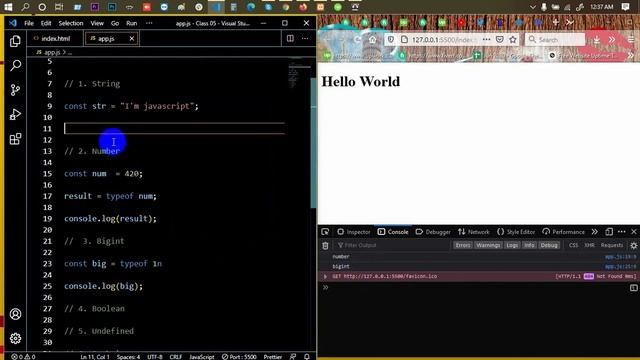Viewport: 640px width, 360px height.
Task: Change line ending via CRLF status item
Action: [176, 357]
